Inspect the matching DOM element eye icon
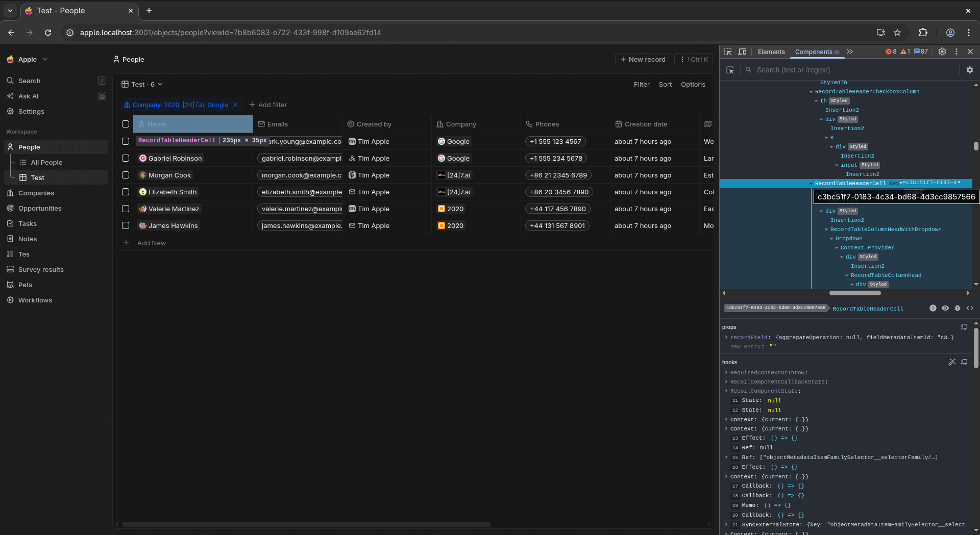 click(x=945, y=308)
